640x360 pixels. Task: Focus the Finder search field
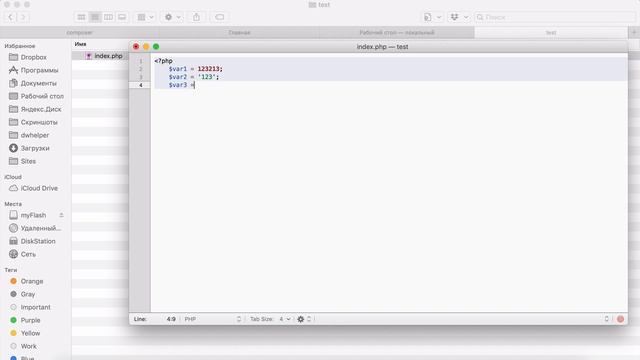[x=555, y=17]
